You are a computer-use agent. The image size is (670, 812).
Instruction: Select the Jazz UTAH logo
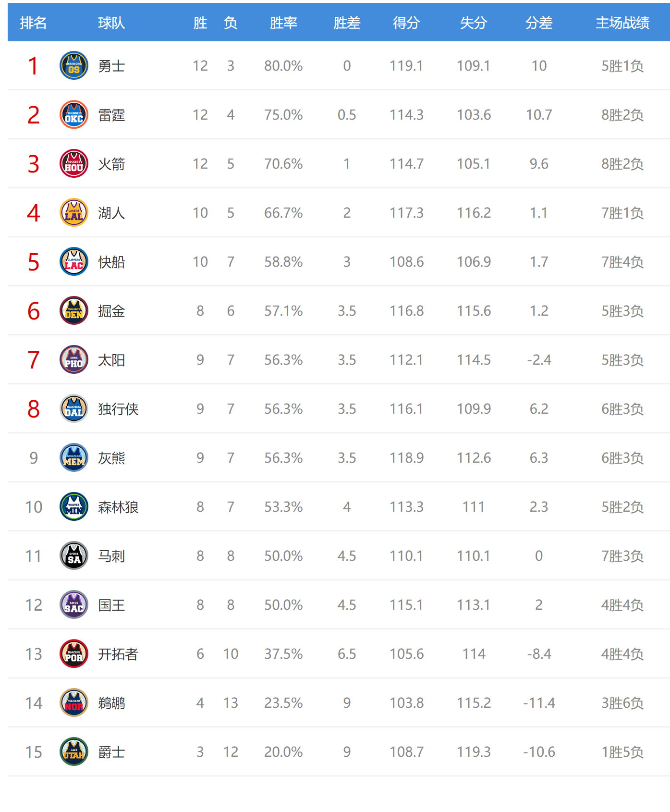coord(74,751)
